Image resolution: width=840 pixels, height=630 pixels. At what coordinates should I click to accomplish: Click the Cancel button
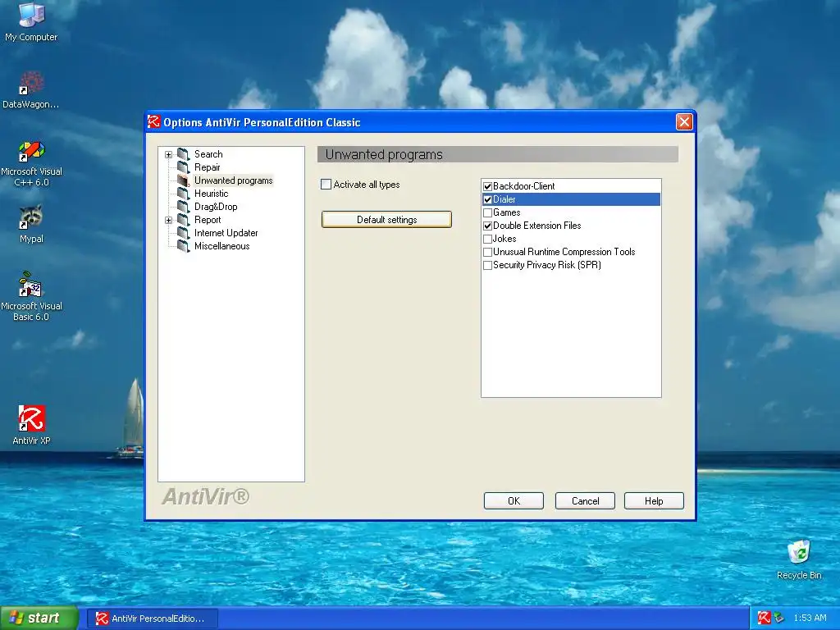(x=585, y=501)
